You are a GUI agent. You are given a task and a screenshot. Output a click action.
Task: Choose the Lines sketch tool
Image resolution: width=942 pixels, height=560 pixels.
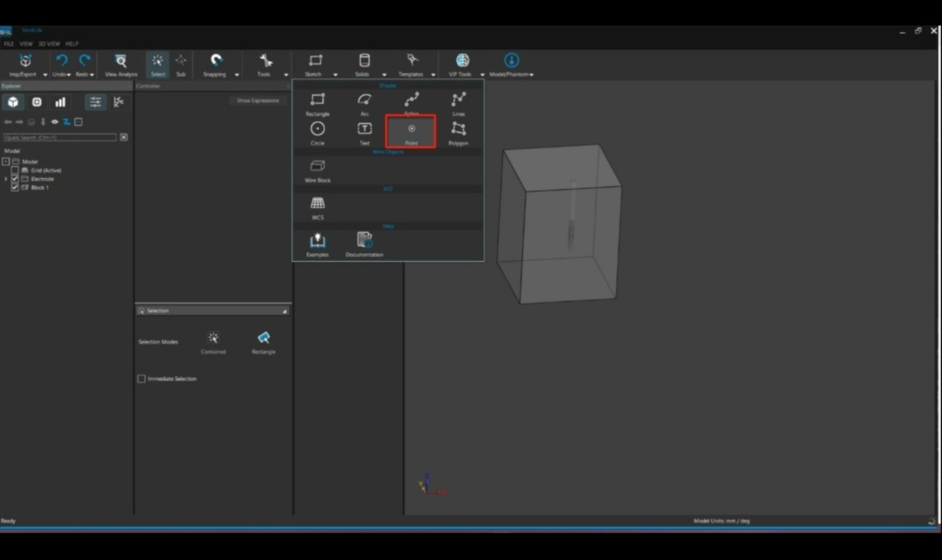coord(459,104)
